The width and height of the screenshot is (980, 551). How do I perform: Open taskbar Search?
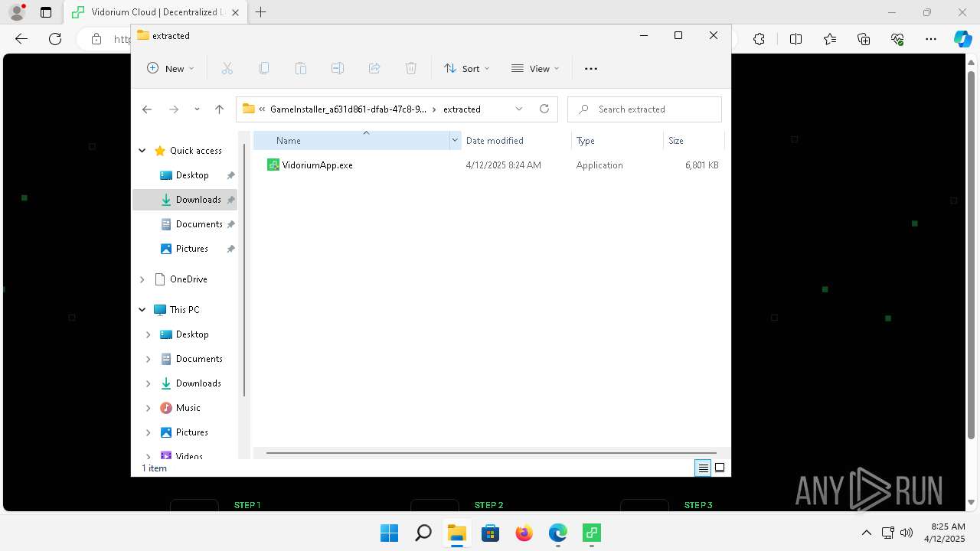point(423,533)
